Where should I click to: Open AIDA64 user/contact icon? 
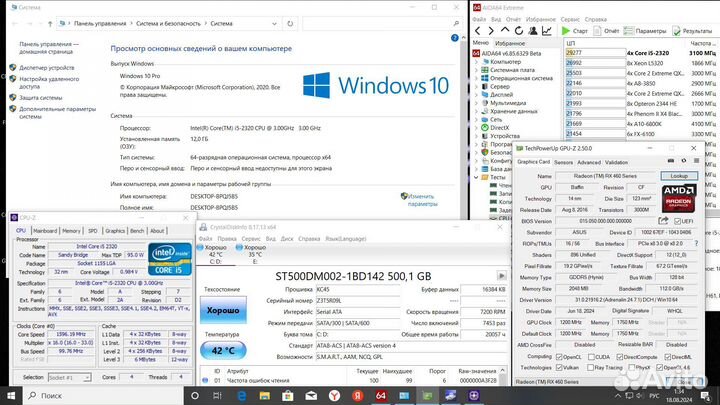click(x=533, y=31)
